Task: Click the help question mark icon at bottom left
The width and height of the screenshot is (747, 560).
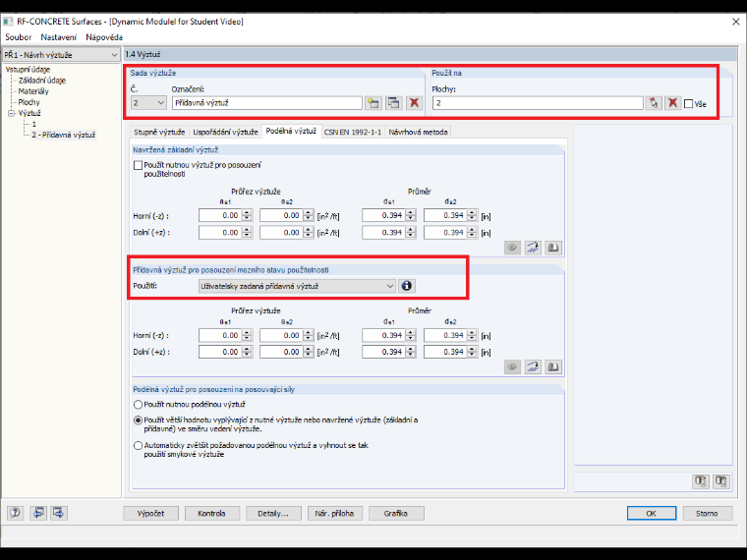Action: [16, 513]
